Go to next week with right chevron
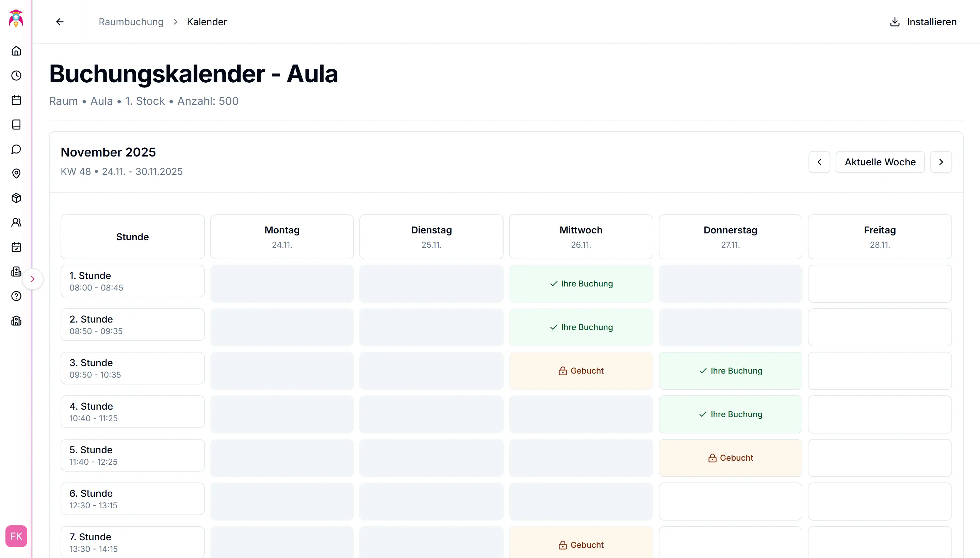 [941, 162]
